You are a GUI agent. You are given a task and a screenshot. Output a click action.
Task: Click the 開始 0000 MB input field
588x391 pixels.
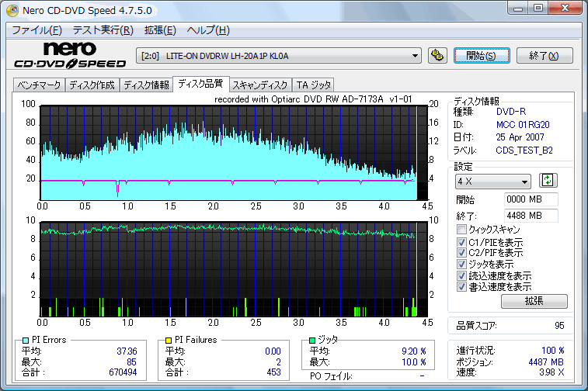coord(531,199)
